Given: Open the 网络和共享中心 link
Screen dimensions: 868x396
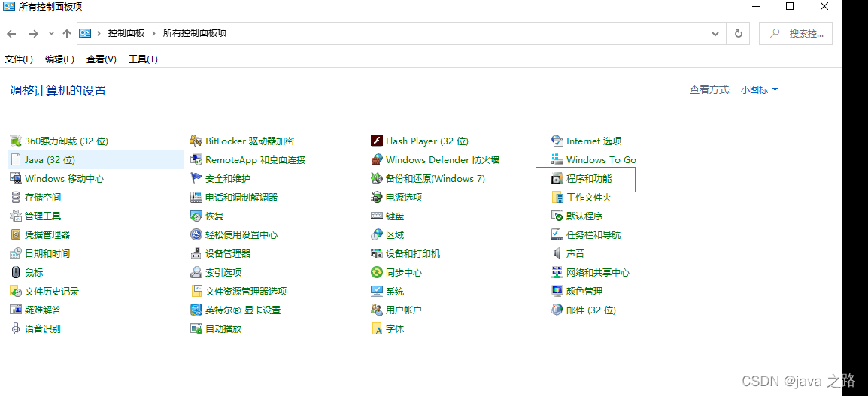Looking at the screenshot, I should click(598, 273).
